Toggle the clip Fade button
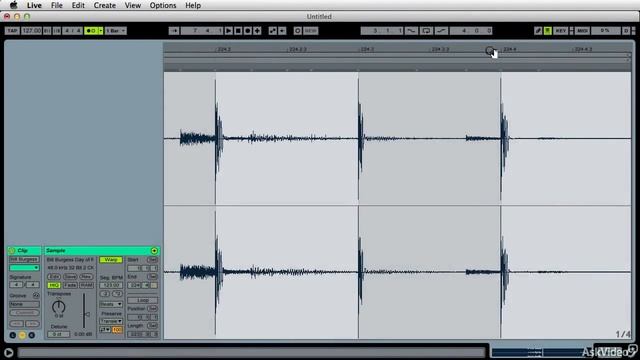Image resolution: width=640 pixels, height=360 pixels. pos(70,285)
